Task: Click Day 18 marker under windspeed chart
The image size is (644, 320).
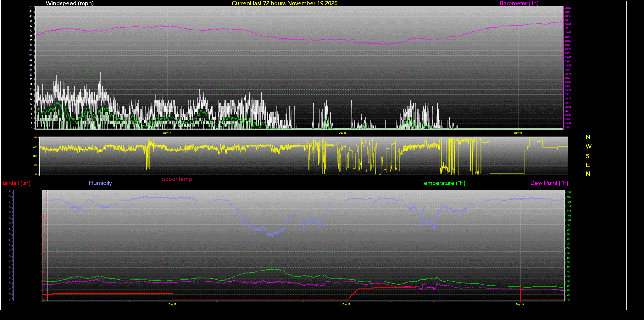Action: (342, 133)
